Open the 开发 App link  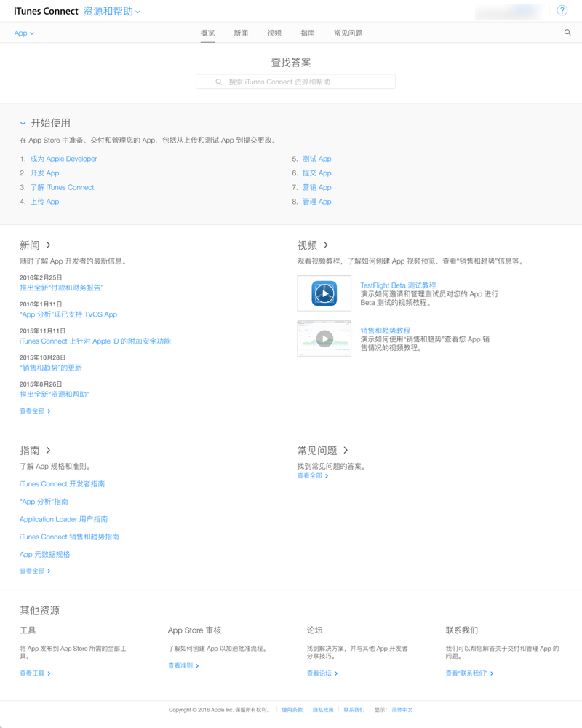44,173
